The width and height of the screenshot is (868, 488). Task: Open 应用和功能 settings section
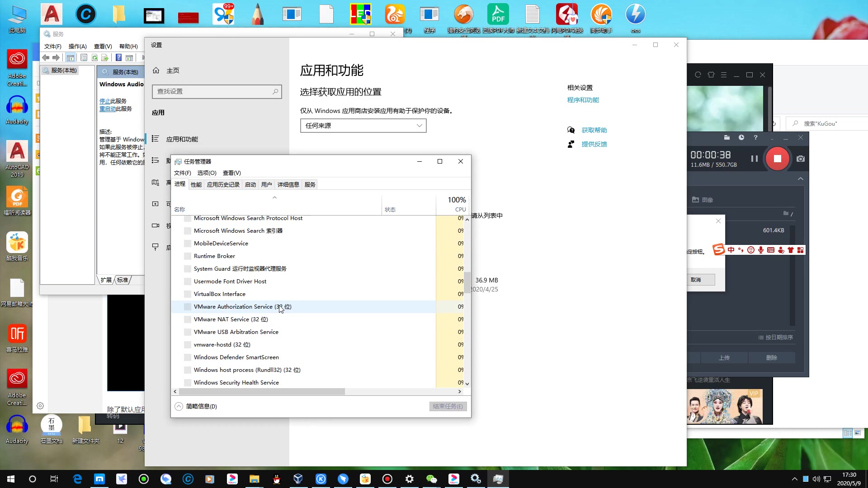pos(183,139)
